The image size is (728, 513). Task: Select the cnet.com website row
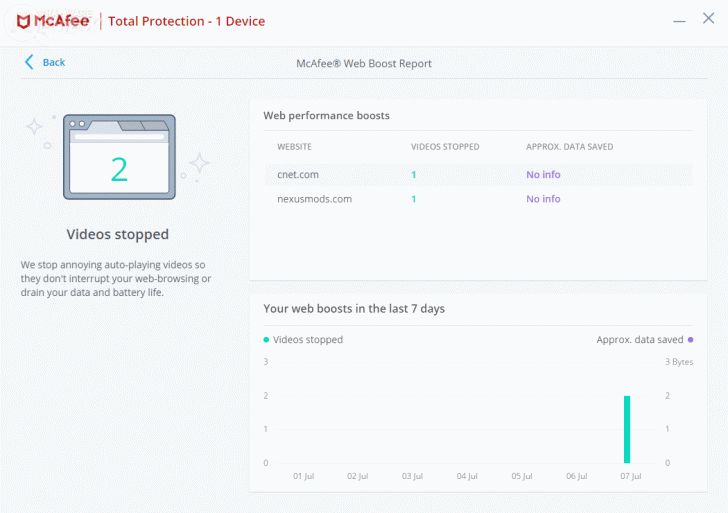pos(478,175)
